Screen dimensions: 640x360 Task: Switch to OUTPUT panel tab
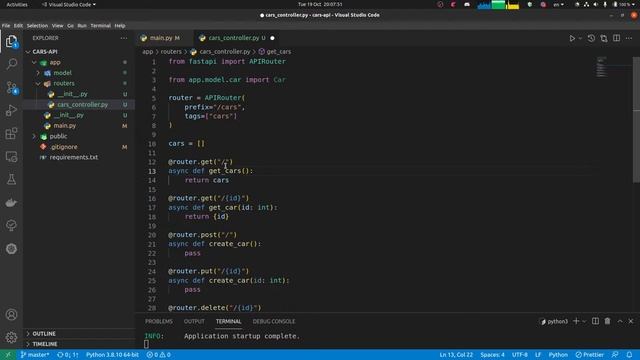194,321
